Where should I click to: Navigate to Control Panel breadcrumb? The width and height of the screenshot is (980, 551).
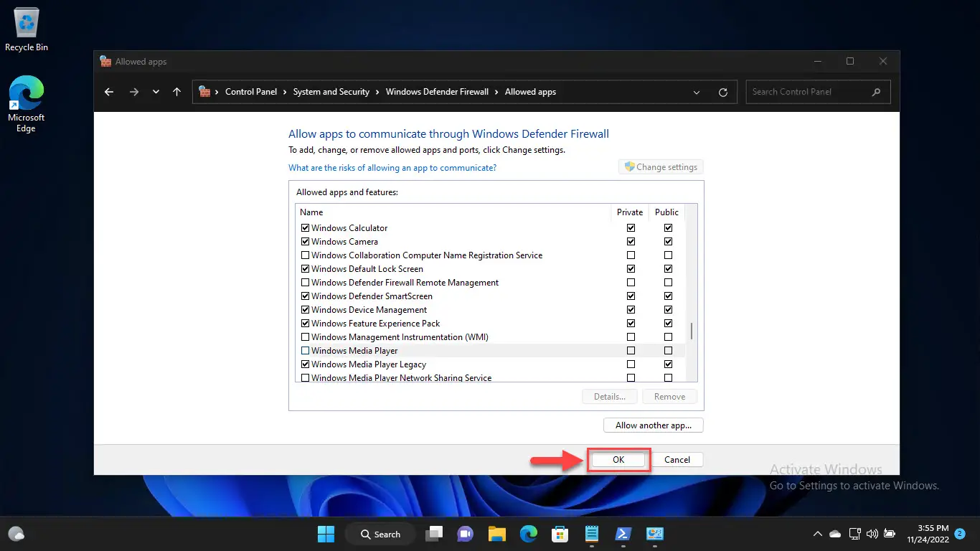[x=251, y=92]
